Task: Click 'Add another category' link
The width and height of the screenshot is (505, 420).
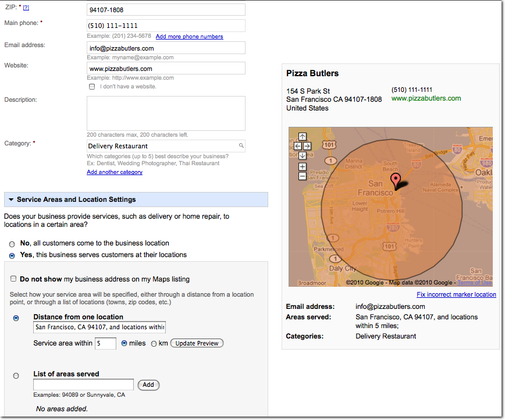Action: [x=115, y=172]
